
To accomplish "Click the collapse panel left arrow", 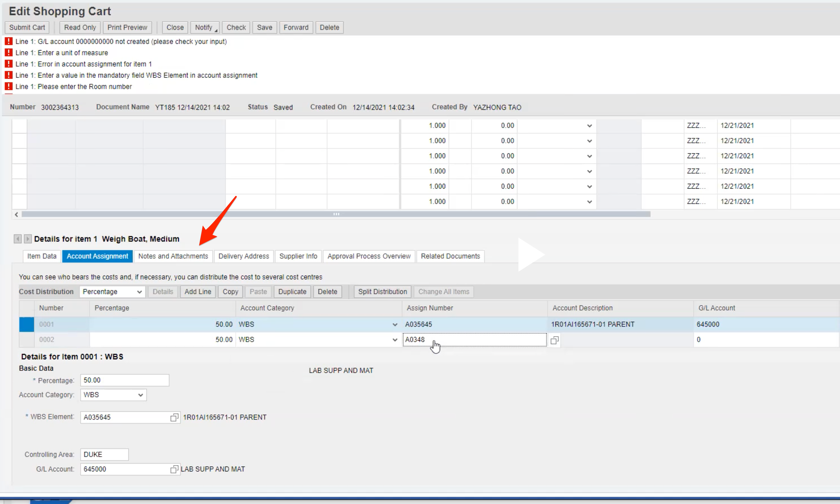I will (x=17, y=238).
